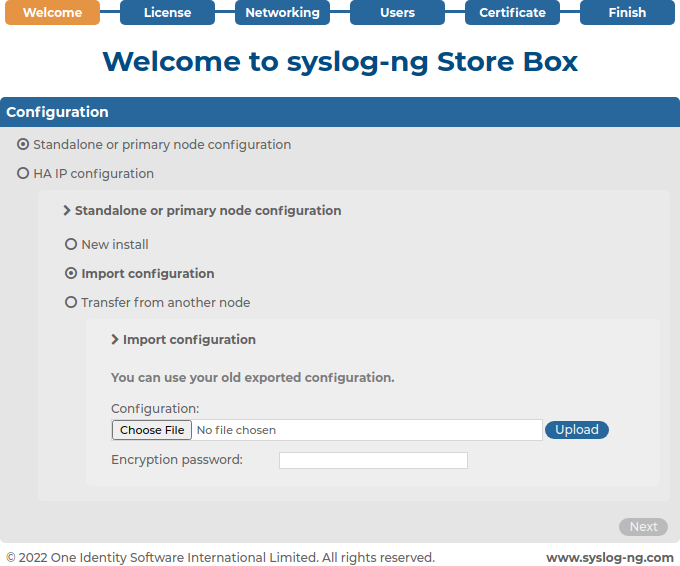Choose the New install radio button
The image size is (680, 566).
71,244
